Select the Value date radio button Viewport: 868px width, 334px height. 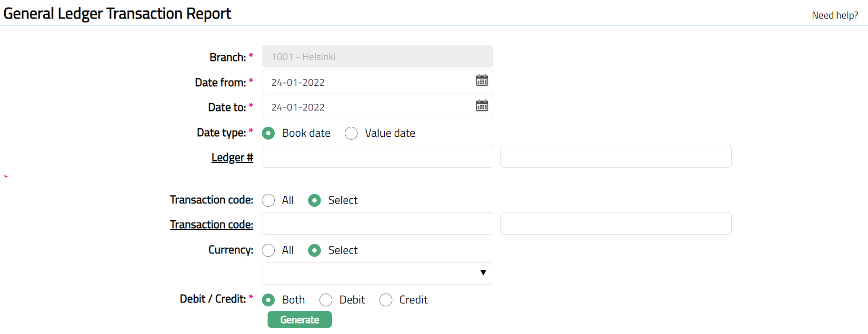(351, 133)
